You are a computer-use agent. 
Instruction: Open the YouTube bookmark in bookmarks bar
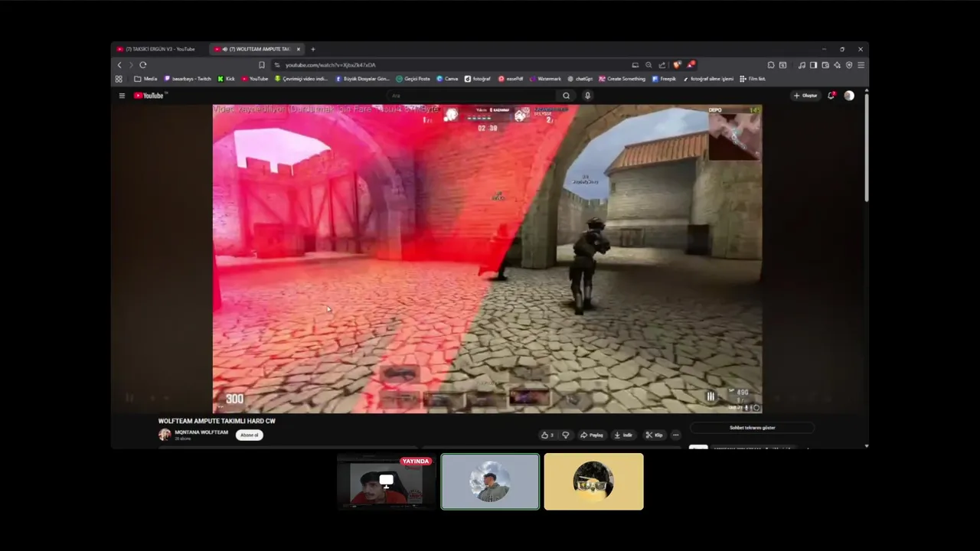(255, 79)
